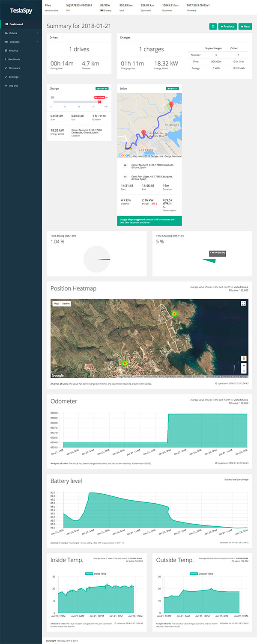Click Log out in sidebar
The height and width of the screenshot is (644, 257).
pos(21,86)
